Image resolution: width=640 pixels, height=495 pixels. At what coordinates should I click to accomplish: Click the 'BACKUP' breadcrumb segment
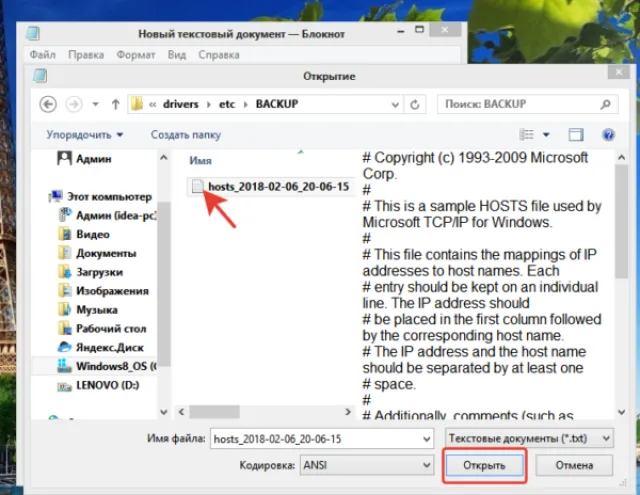pos(277,104)
